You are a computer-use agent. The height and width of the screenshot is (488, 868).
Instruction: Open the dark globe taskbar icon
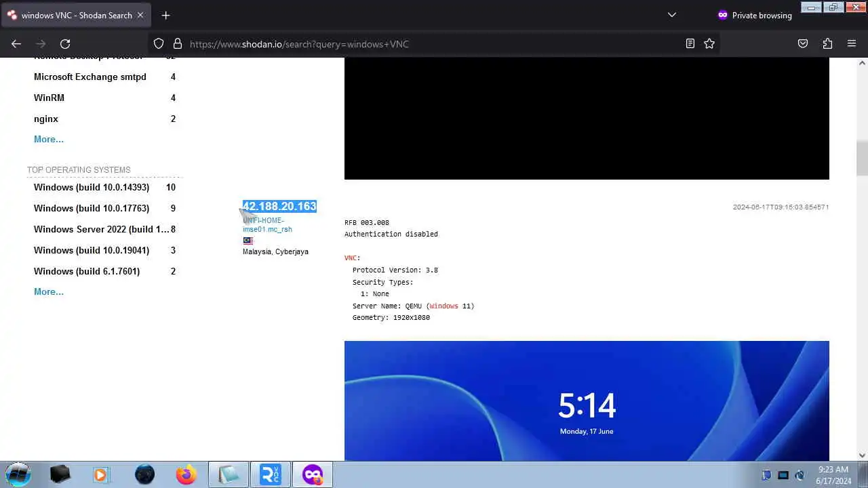point(144,474)
